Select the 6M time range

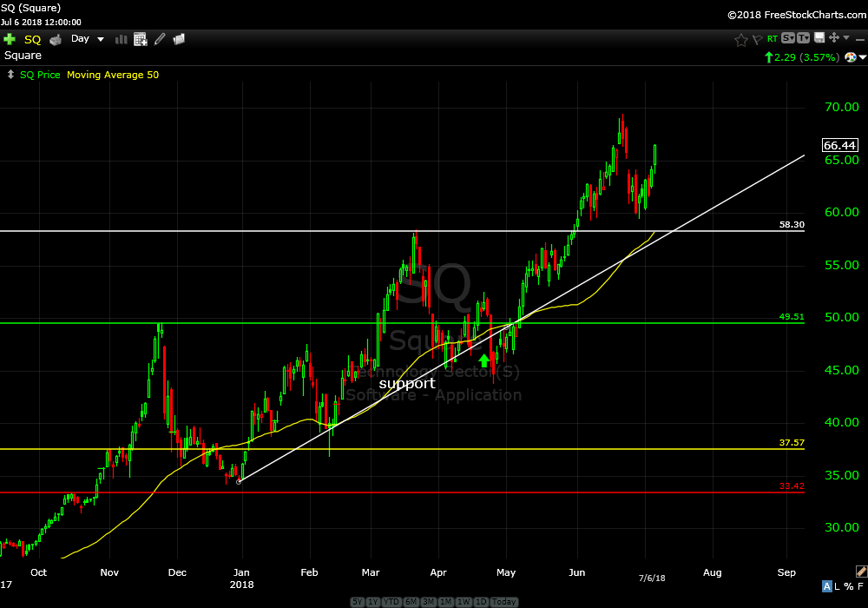pyautogui.click(x=410, y=602)
